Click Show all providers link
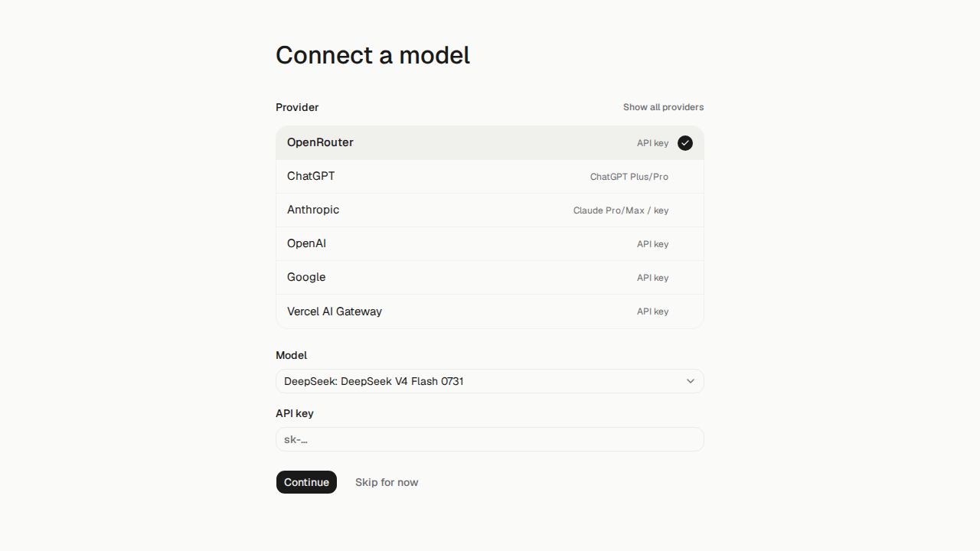Image resolution: width=980 pixels, height=551 pixels. click(x=663, y=107)
